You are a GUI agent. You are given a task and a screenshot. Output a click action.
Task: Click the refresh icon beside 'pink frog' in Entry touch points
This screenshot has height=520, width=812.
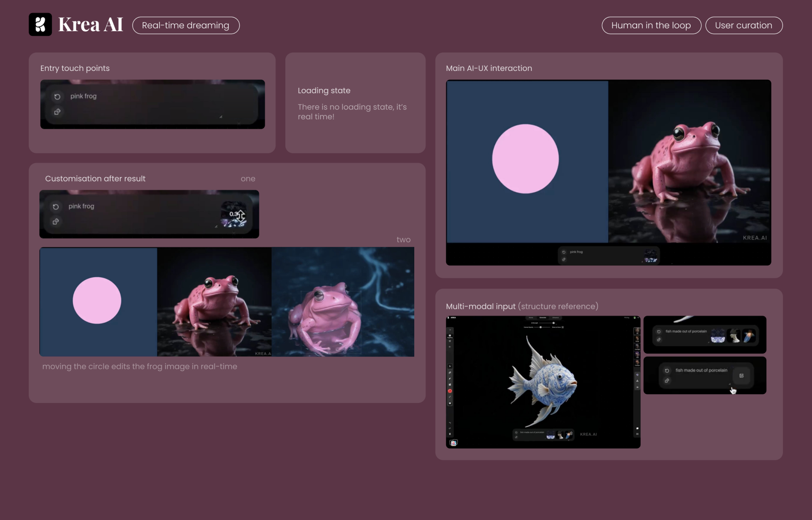pyautogui.click(x=57, y=97)
